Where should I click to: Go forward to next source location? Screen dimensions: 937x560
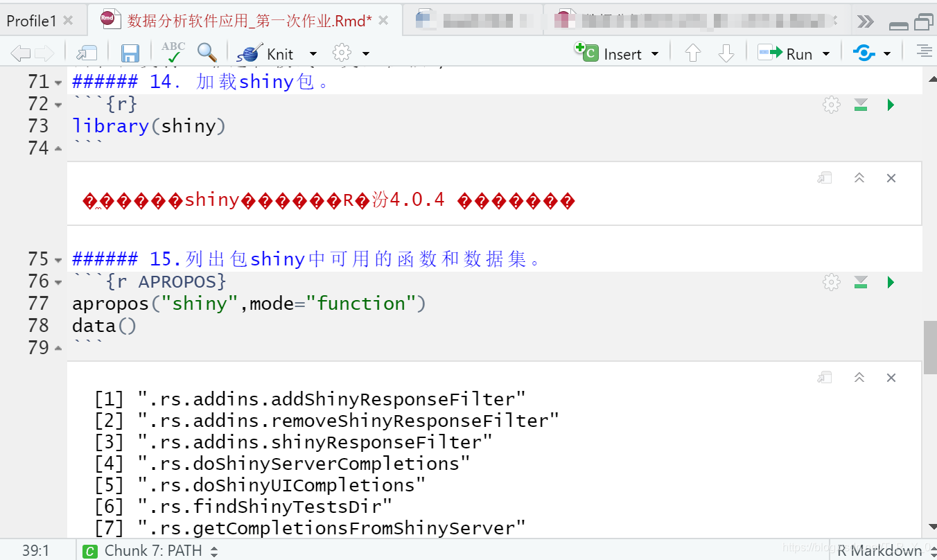(x=44, y=53)
